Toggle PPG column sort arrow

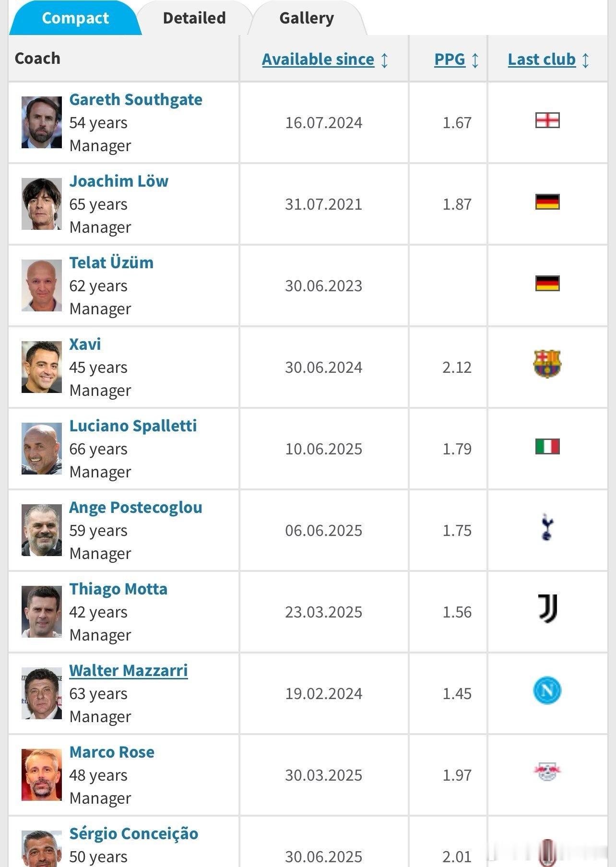475,60
